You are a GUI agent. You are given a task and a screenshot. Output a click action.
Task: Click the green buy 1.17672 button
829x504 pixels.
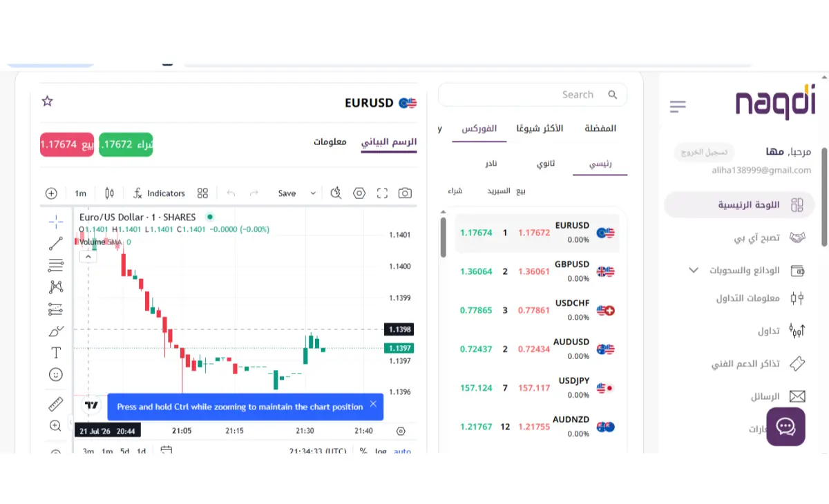tap(126, 144)
